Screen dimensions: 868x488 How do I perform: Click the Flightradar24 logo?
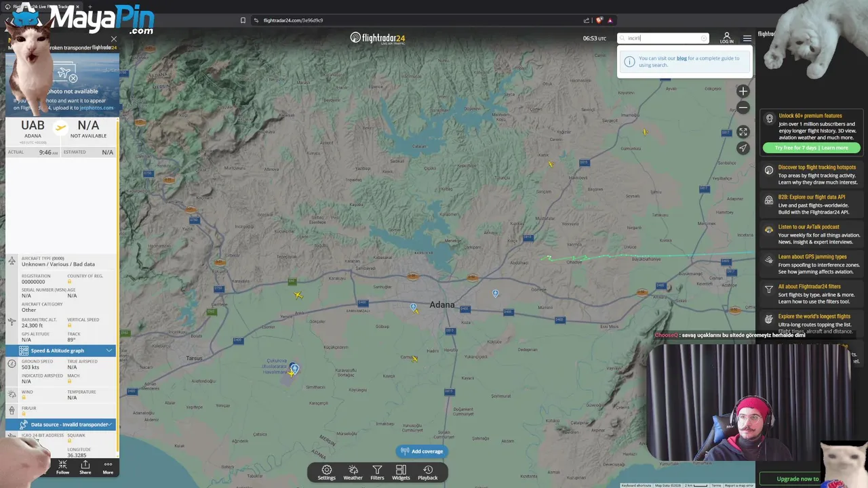[x=378, y=38]
